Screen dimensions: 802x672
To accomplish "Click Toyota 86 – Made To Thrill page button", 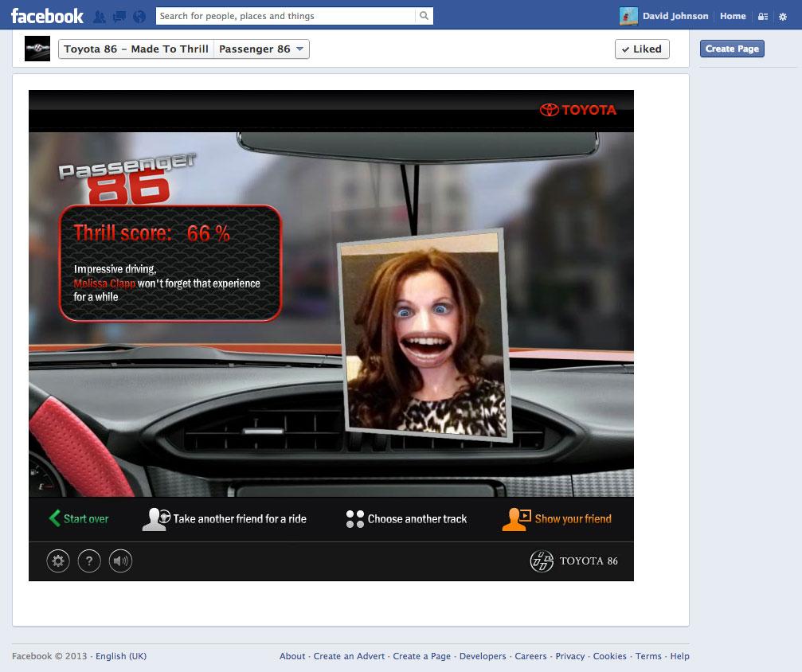I will click(x=136, y=49).
